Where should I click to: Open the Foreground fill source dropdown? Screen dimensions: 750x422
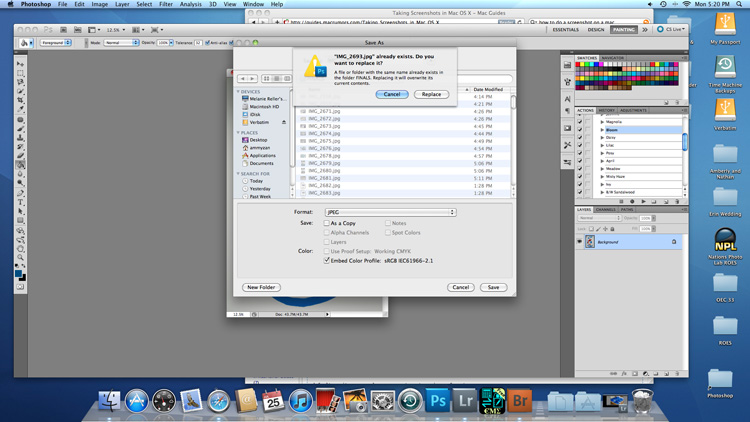55,43
